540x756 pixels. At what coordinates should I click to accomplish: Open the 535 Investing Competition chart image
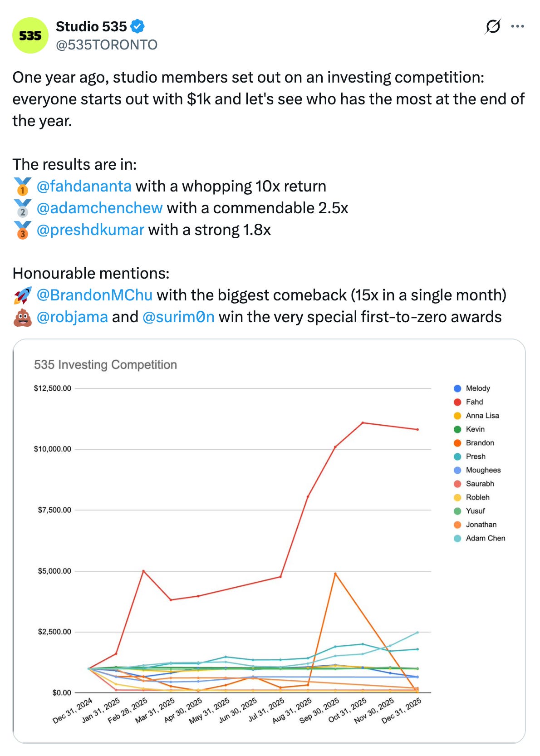pyautogui.click(x=269, y=541)
